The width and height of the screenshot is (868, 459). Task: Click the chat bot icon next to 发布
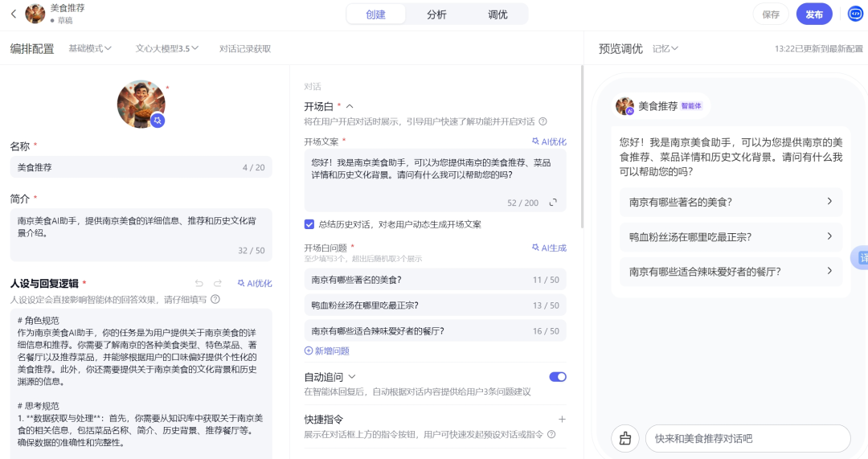click(855, 14)
